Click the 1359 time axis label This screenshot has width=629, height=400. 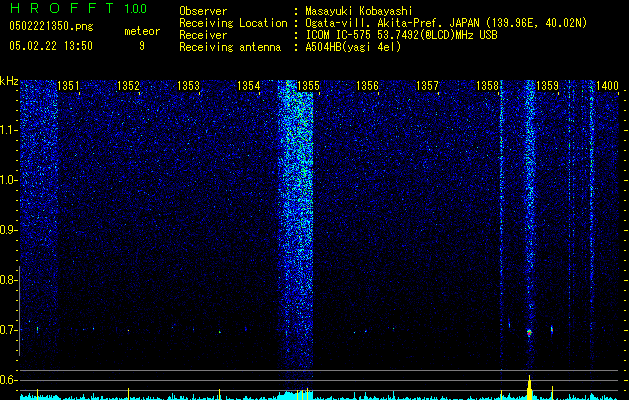tap(547, 86)
